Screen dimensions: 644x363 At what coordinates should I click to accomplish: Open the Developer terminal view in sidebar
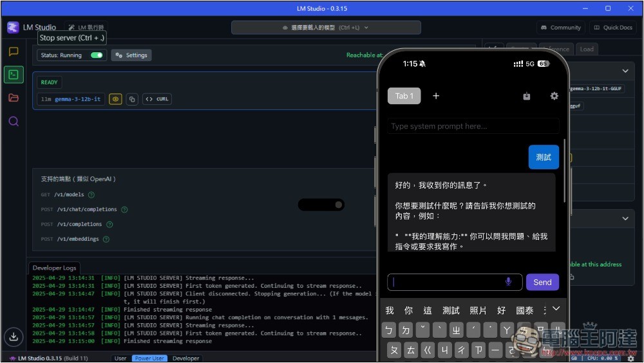pos(14,75)
